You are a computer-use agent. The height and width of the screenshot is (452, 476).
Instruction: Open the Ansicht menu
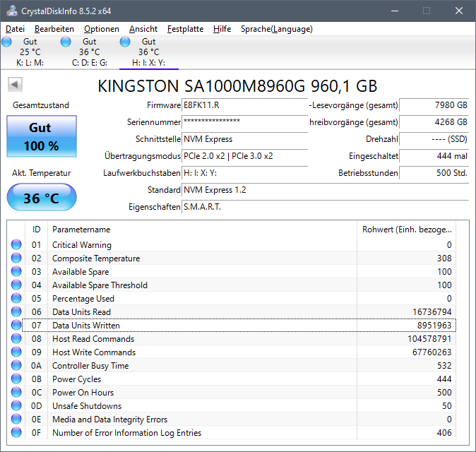[x=143, y=29]
